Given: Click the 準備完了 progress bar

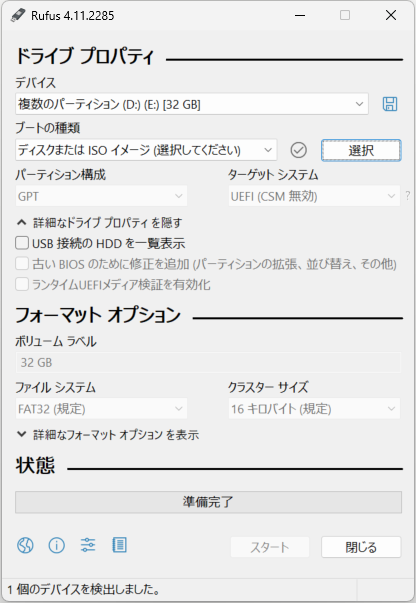Looking at the screenshot, I should (x=208, y=502).
